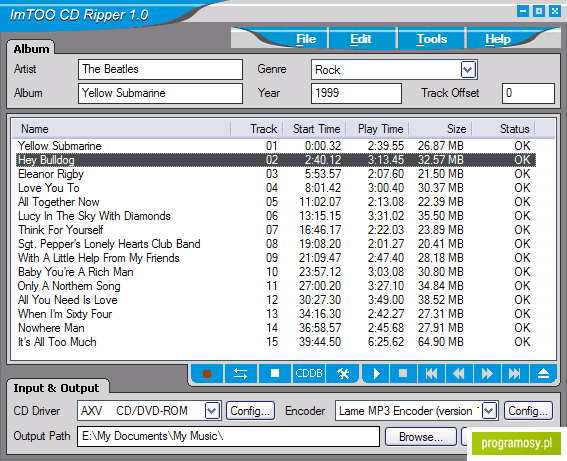
Task: Click the Track Offset field
Action: (528, 93)
